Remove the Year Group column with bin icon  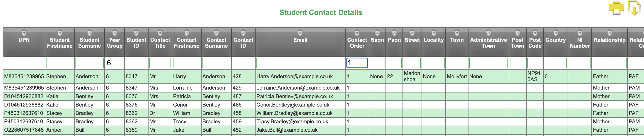coord(115,33)
